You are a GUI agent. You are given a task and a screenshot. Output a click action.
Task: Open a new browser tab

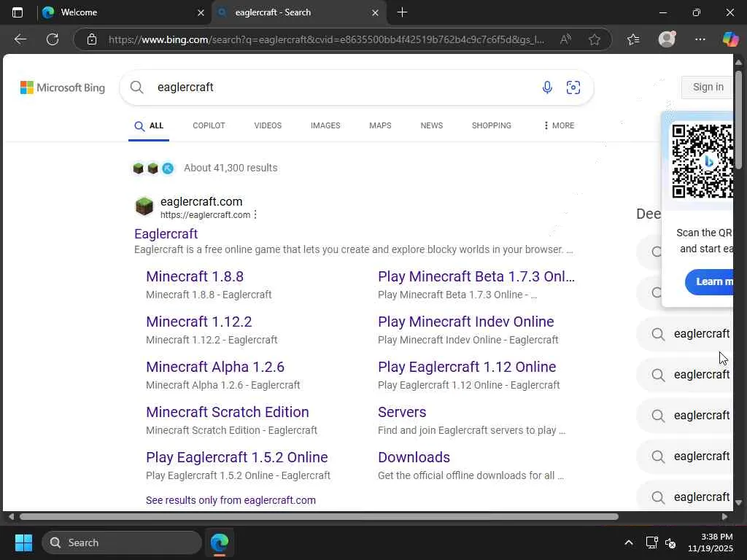(402, 12)
